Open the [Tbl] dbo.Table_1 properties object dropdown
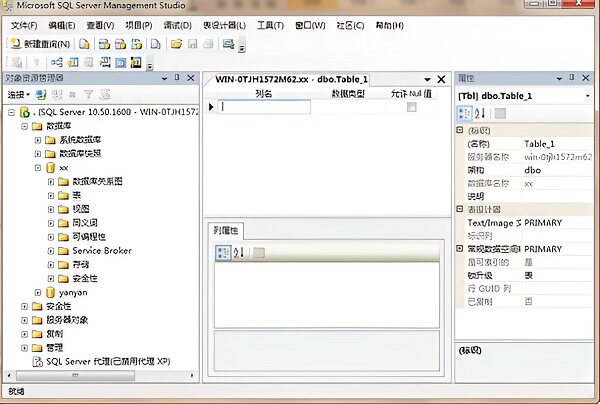Image resolution: width=600 pixels, height=404 pixels. [588, 96]
